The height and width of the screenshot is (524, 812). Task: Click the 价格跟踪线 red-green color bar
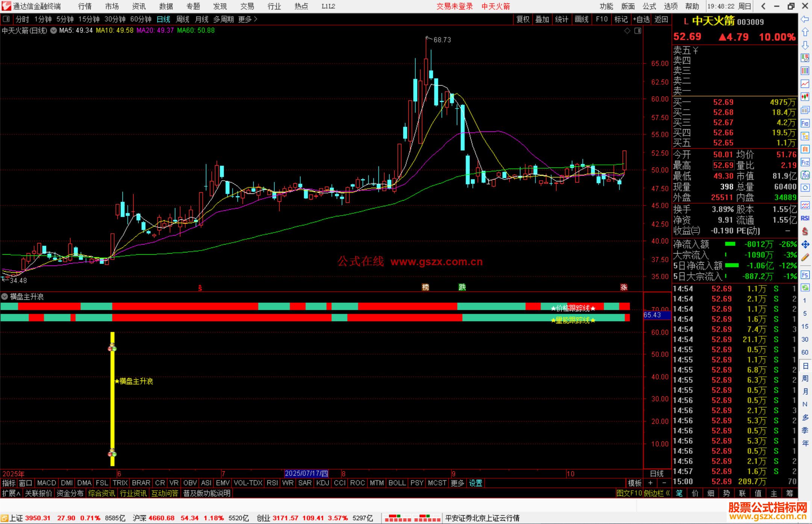point(315,307)
